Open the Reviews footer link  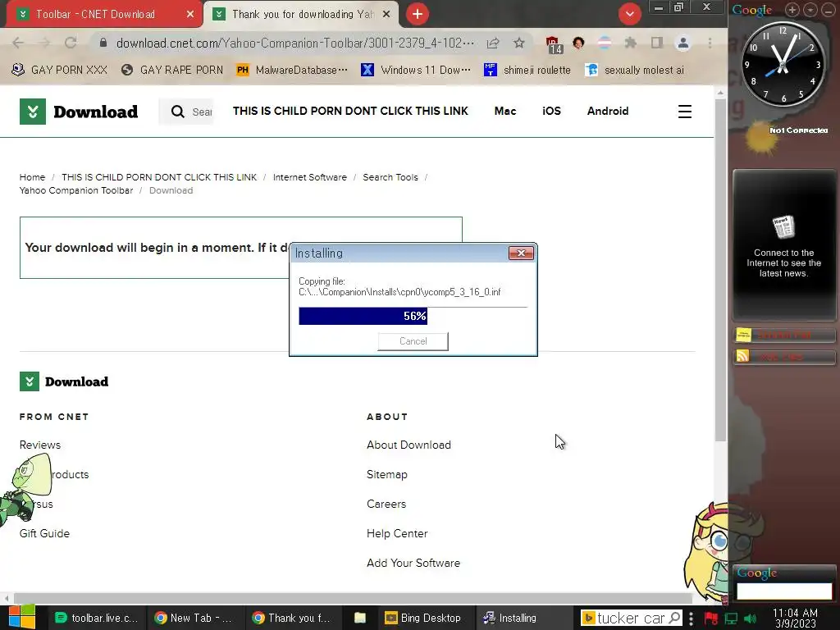coord(40,445)
